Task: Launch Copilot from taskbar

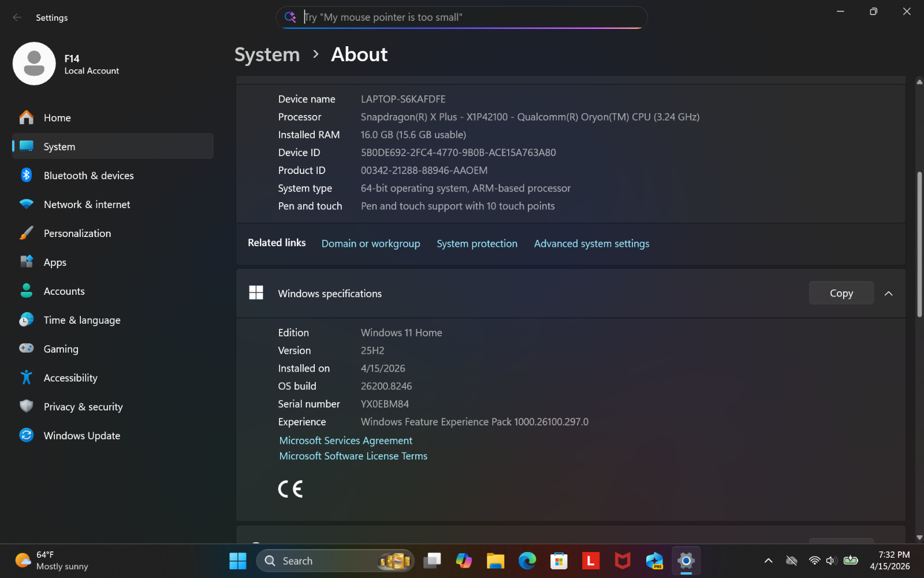Action: tap(464, 561)
